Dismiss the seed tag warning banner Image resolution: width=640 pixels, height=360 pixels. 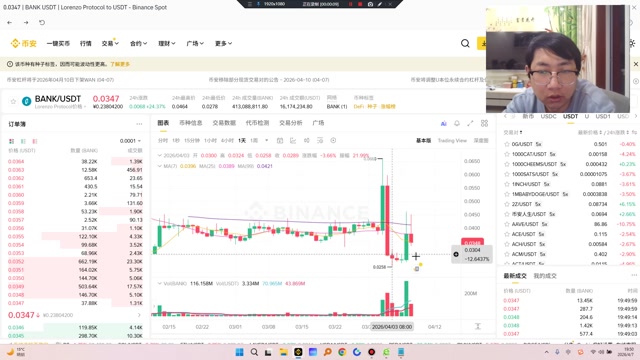636,64
